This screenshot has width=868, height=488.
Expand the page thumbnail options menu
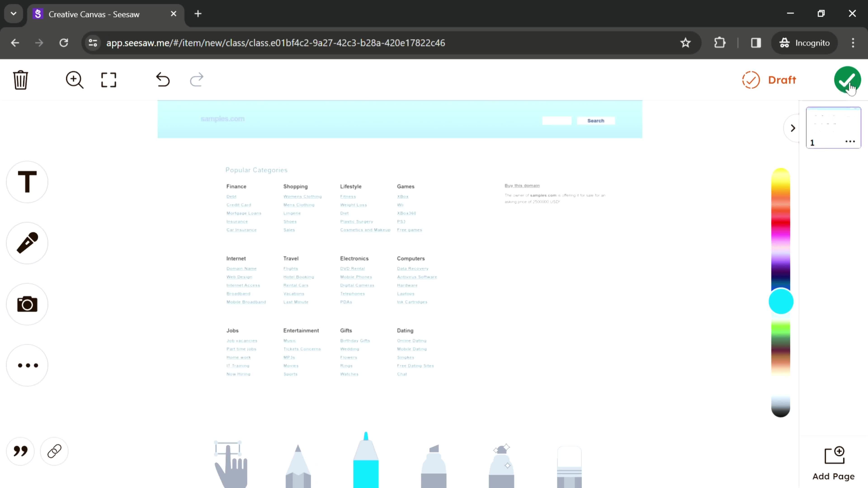[x=851, y=142]
